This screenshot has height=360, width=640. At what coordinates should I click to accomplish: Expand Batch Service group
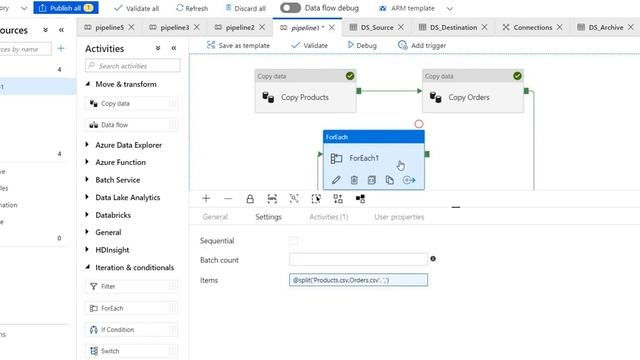point(87,180)
